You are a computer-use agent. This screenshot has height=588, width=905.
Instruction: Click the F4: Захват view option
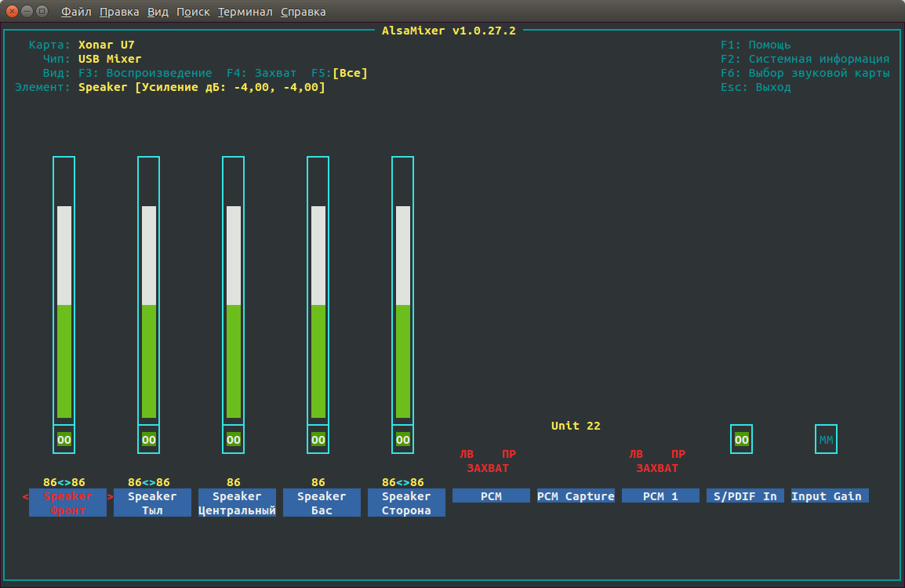coord(261,73)
